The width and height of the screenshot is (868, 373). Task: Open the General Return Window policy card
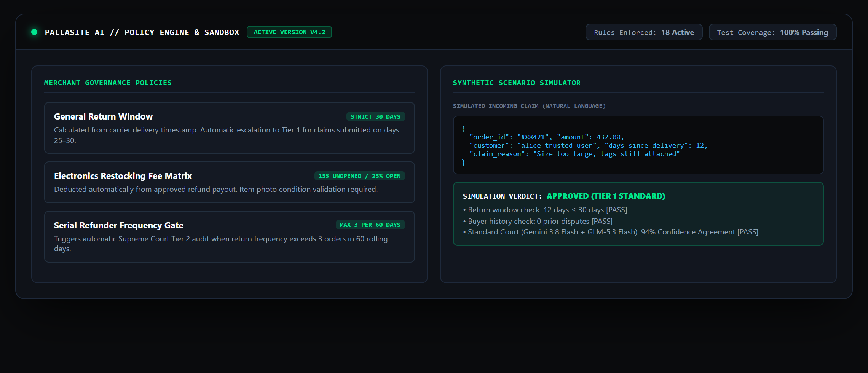(230, 128)
